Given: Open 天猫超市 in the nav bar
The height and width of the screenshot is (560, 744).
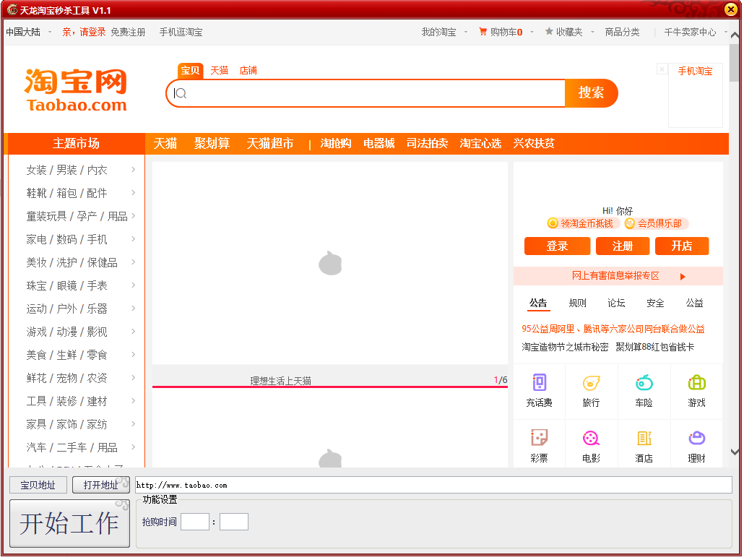Looking at the screenshot, I should pos(270,143).
